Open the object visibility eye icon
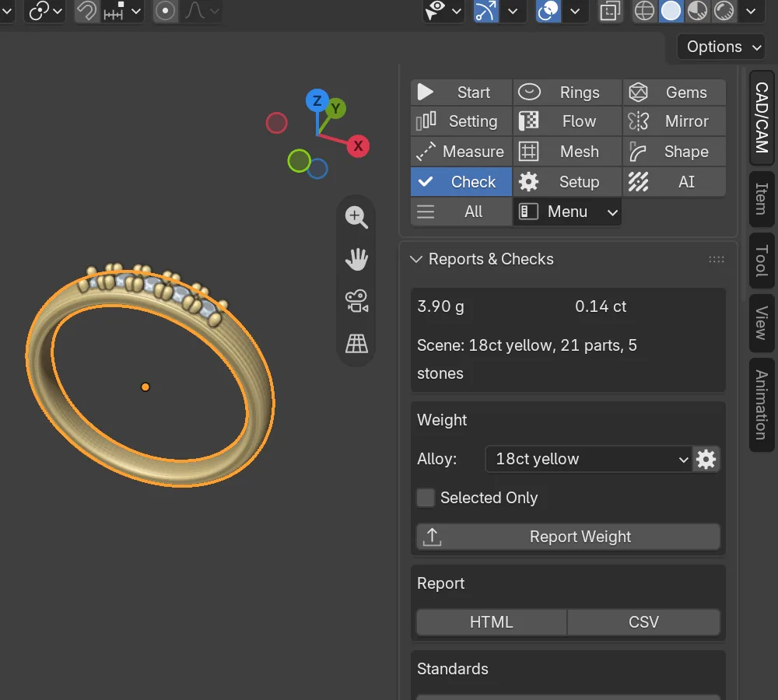Screen dimensions: 778x700 (436, 10)
